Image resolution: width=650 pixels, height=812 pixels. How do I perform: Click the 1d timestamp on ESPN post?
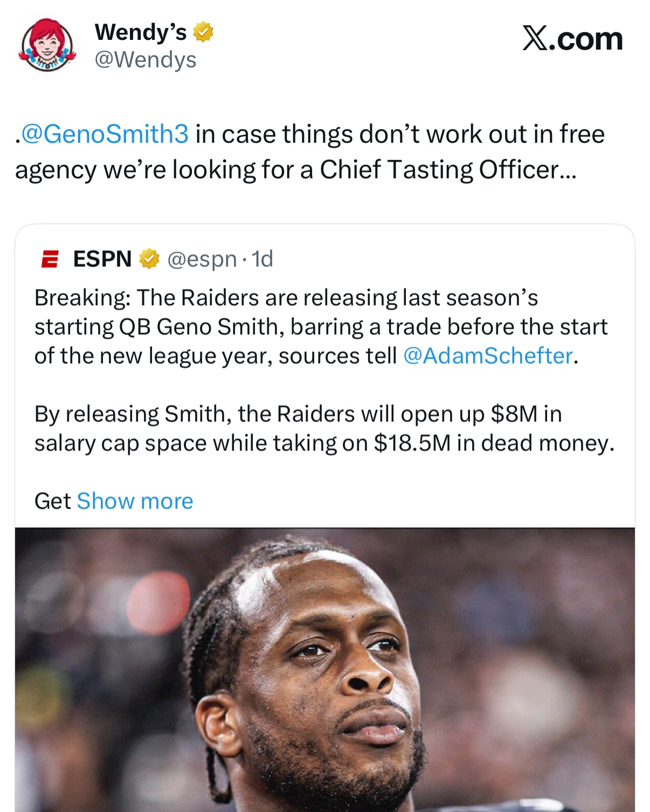coord(262,259)
